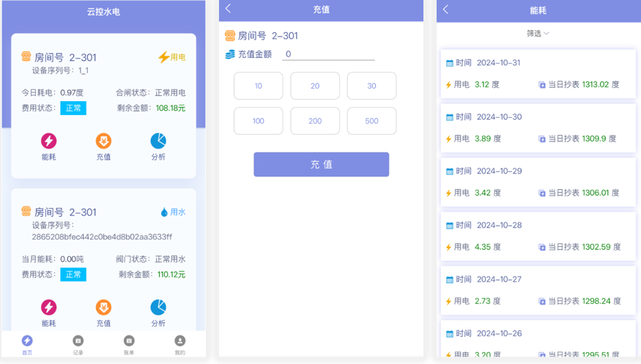Open 能耗 icon in electricity room card
The height and width of the screenshot is (364, 641).
(x=48, y=141)
